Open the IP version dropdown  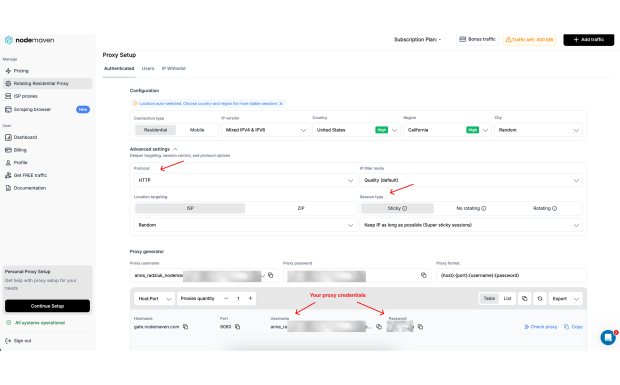click(x=265, y=130)
